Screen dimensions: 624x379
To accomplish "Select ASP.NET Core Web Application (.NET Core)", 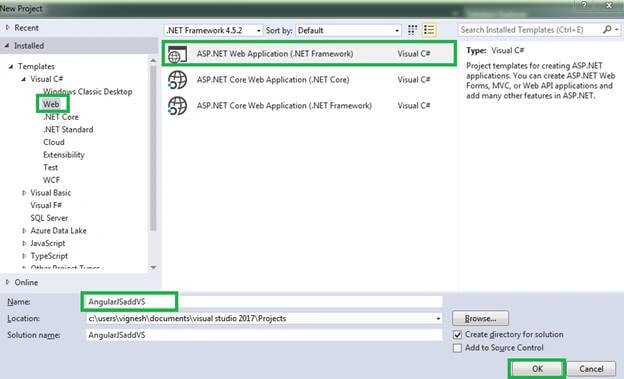I will (309, 80).
